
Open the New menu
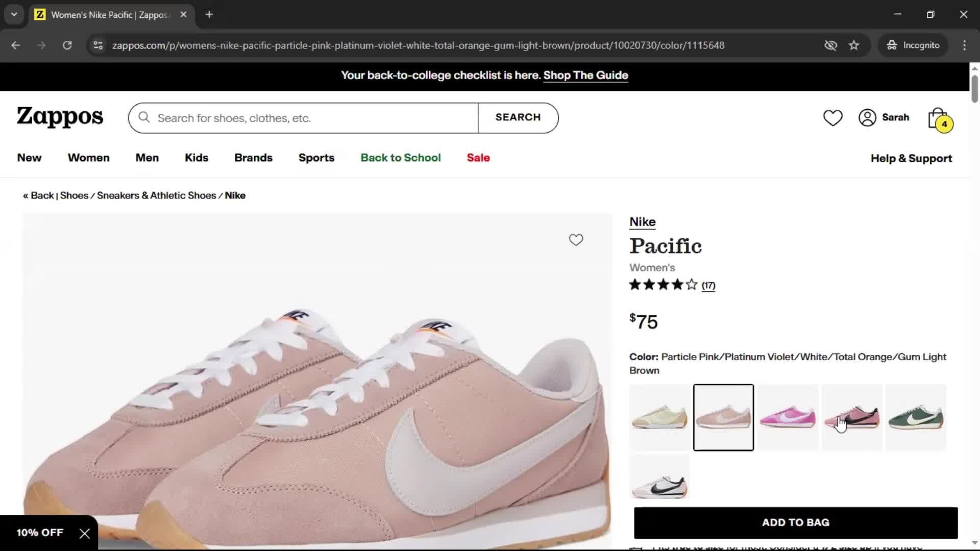pyautogui.click(x=29, y=158)
